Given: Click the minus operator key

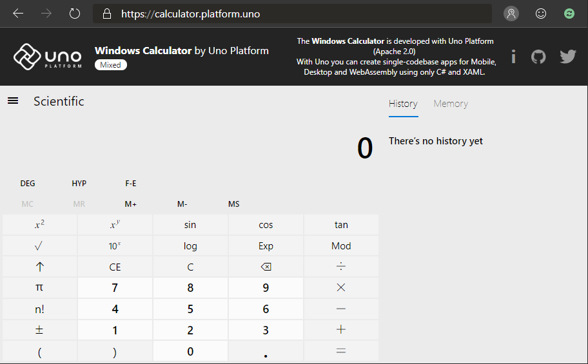Looking at the screenshot, I should pyautogui.click(x=341, y=309).
